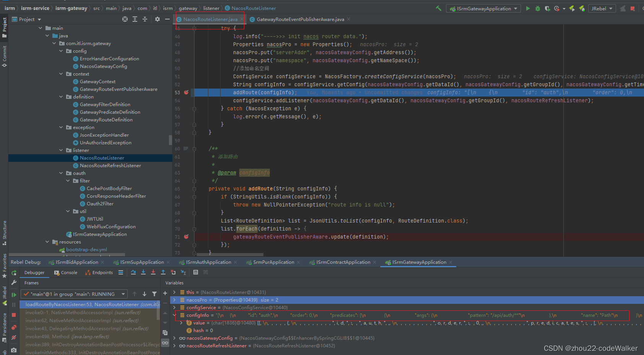Open the thread selector "main" RUNNING dropdown
The image size is (644, 355).
[x=74, y=294]
